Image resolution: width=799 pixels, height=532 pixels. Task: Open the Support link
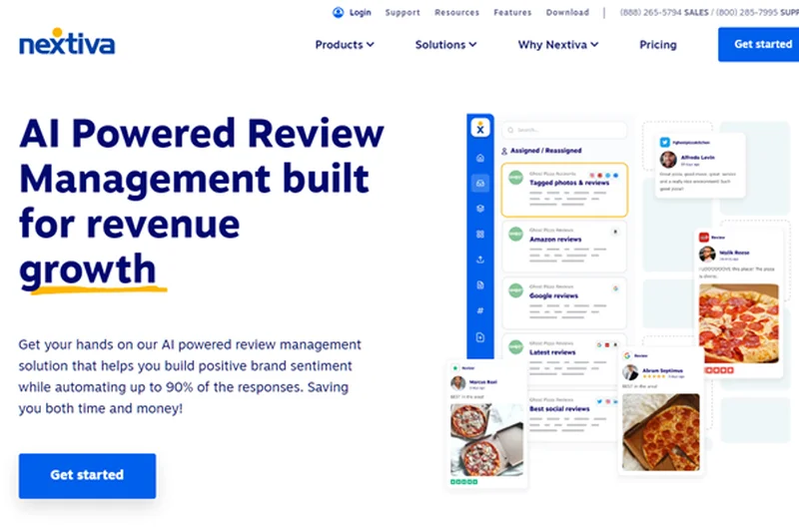pos(402,12)
